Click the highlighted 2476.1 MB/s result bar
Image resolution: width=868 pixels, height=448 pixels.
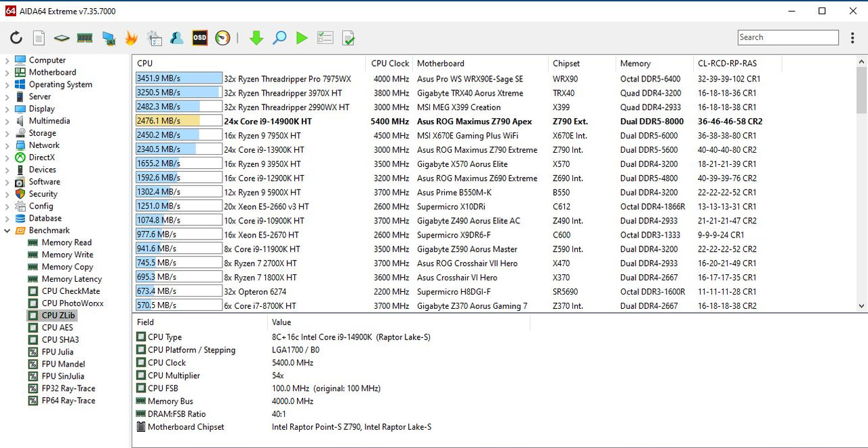click(179, 122)
